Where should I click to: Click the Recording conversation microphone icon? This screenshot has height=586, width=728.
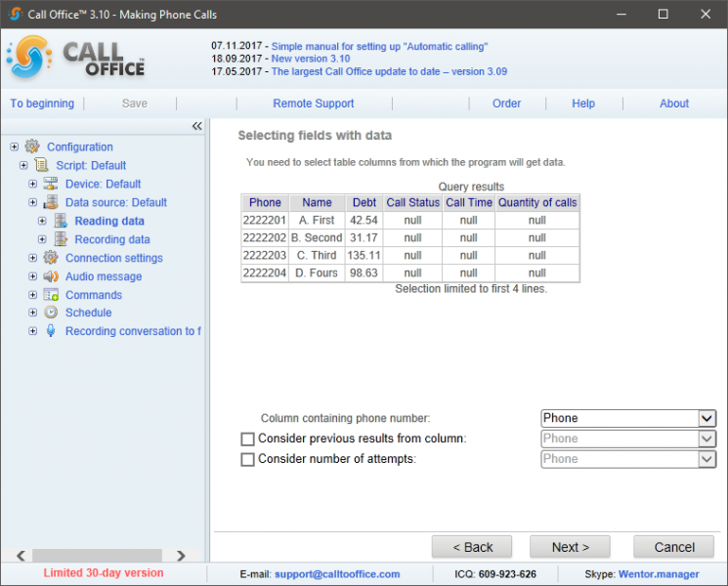(51, 331)
